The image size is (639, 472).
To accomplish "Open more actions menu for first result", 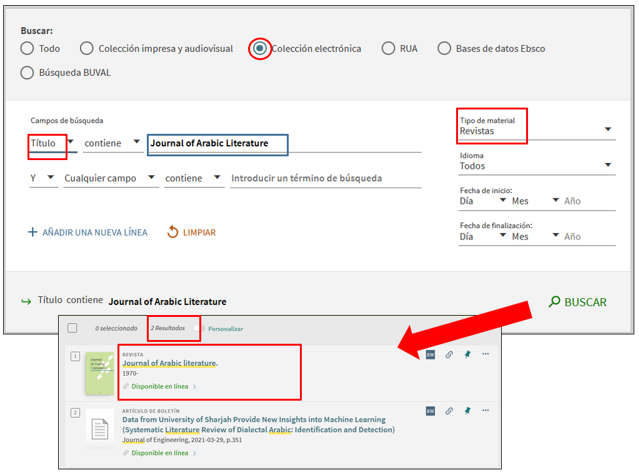I will (x=486, y=354).
